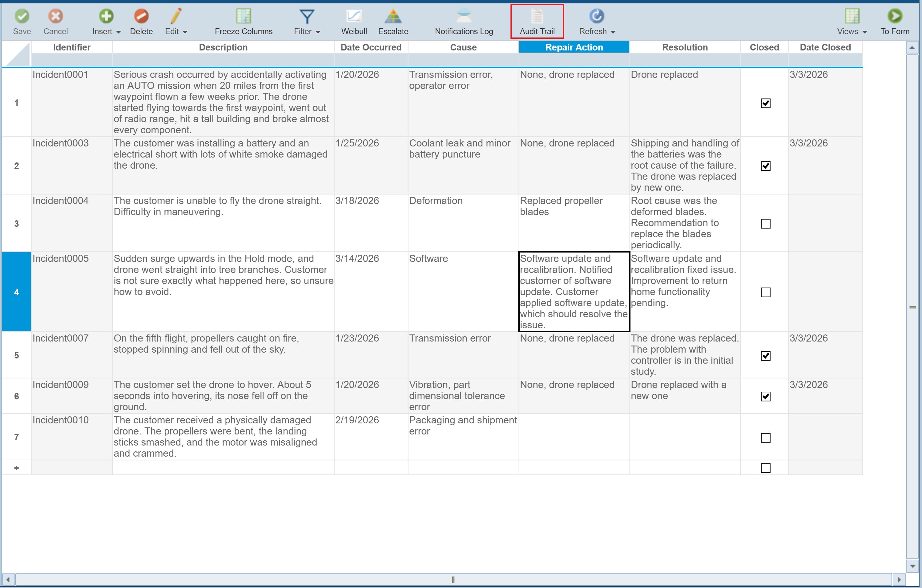Open the Weibull chart tool
The image size is (922, 588).
tap(354, 16)
